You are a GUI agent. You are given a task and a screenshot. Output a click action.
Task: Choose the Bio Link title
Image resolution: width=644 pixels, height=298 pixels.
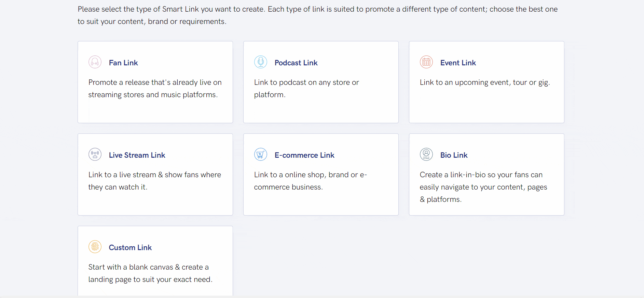coord(454,155)
